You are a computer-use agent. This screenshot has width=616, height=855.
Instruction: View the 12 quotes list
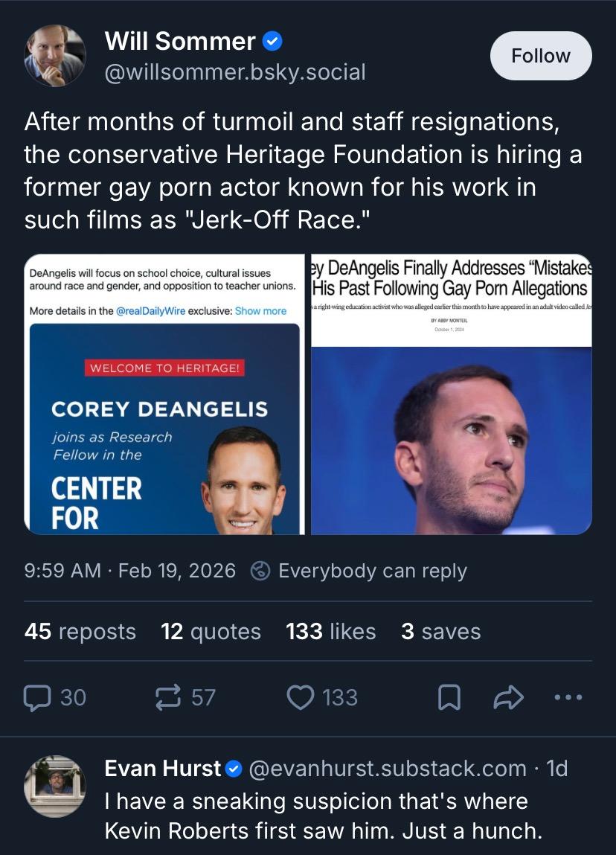tap(211, 632)
